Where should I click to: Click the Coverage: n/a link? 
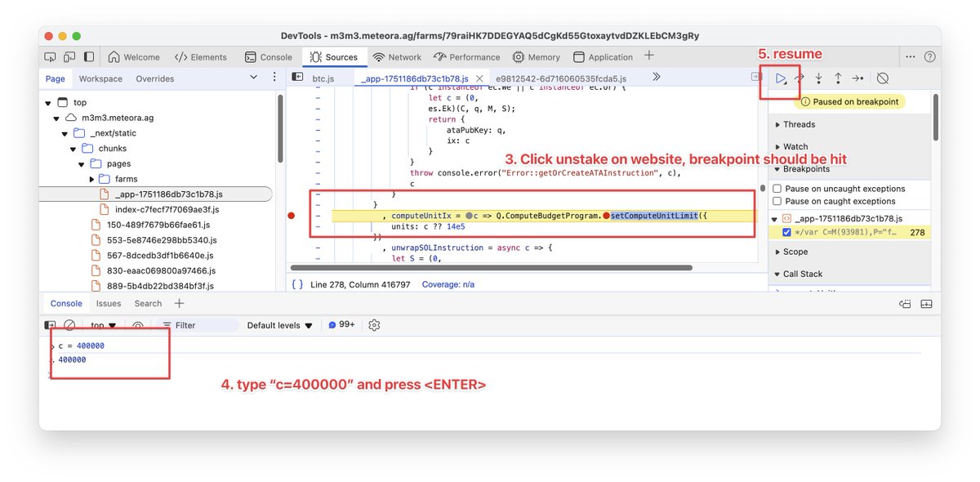(448, 284)
